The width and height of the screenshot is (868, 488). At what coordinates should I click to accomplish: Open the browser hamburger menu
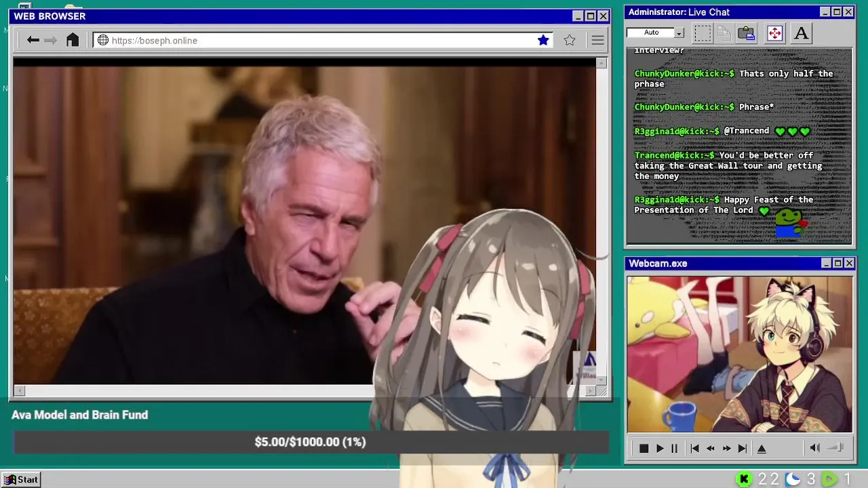point(597,41)
